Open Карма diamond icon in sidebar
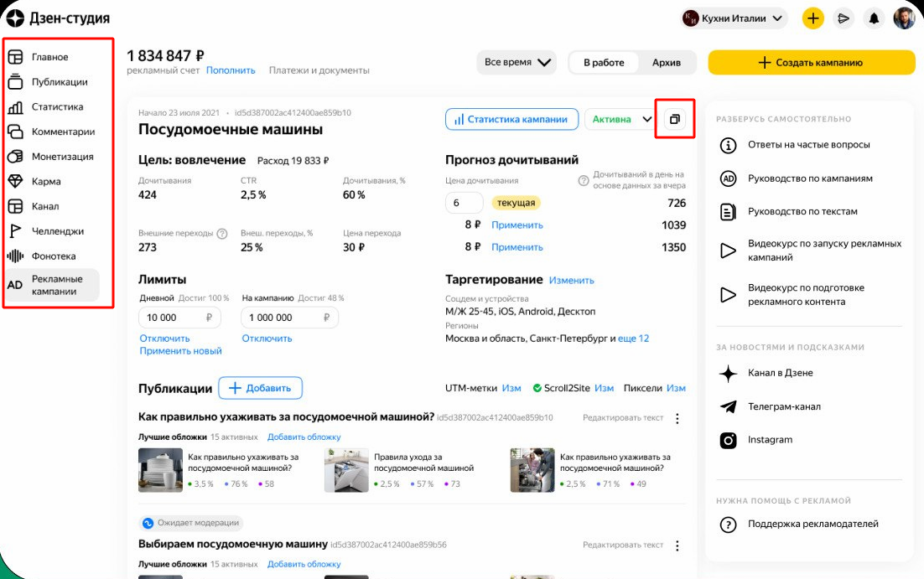The image size is (924, 579). [x=15, y=182]
